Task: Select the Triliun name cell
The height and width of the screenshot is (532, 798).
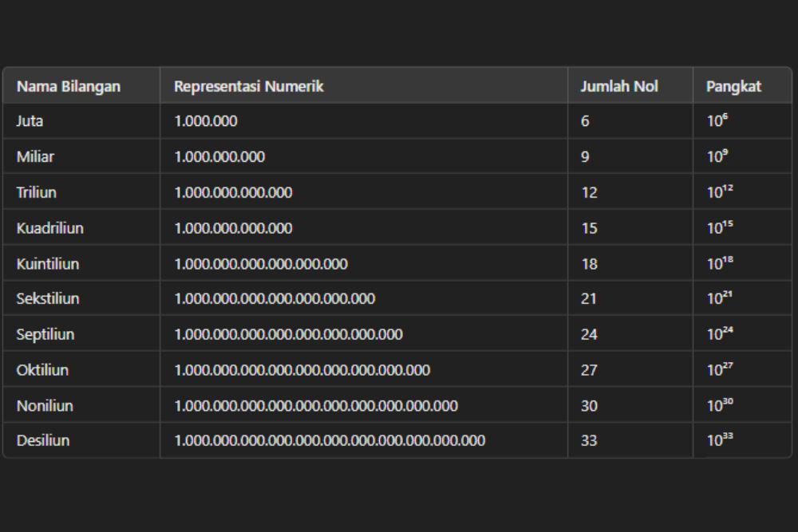Action: (x=36, y=192)
